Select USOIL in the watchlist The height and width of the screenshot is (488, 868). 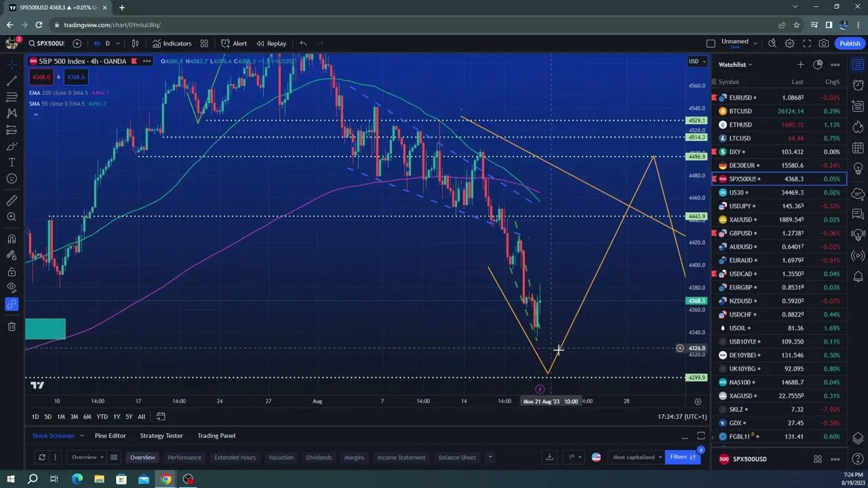click(779, 328)
